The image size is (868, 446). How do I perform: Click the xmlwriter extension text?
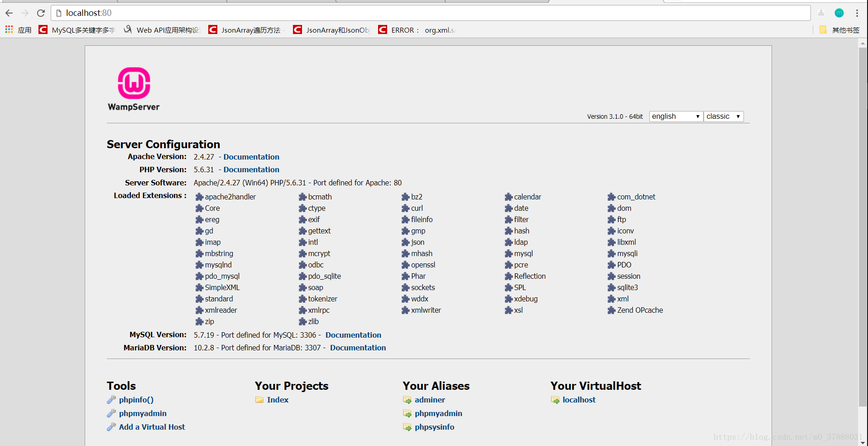click(x=426, y=310)
